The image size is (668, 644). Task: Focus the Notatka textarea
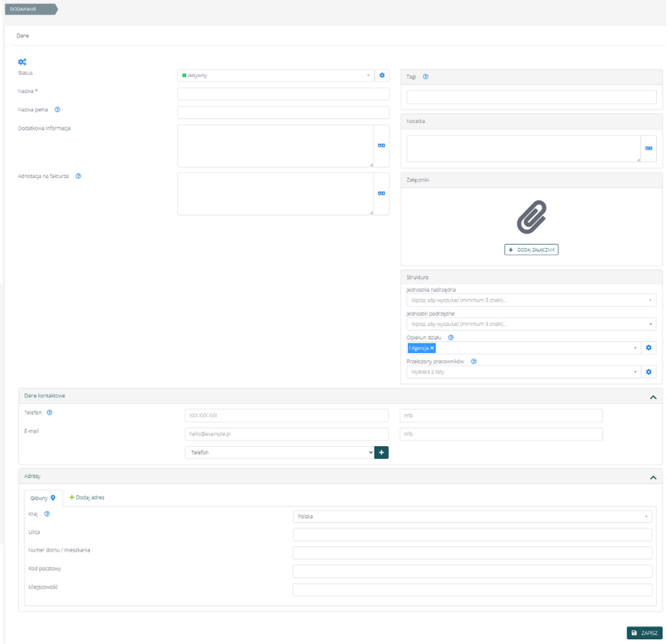click(523, 149)
